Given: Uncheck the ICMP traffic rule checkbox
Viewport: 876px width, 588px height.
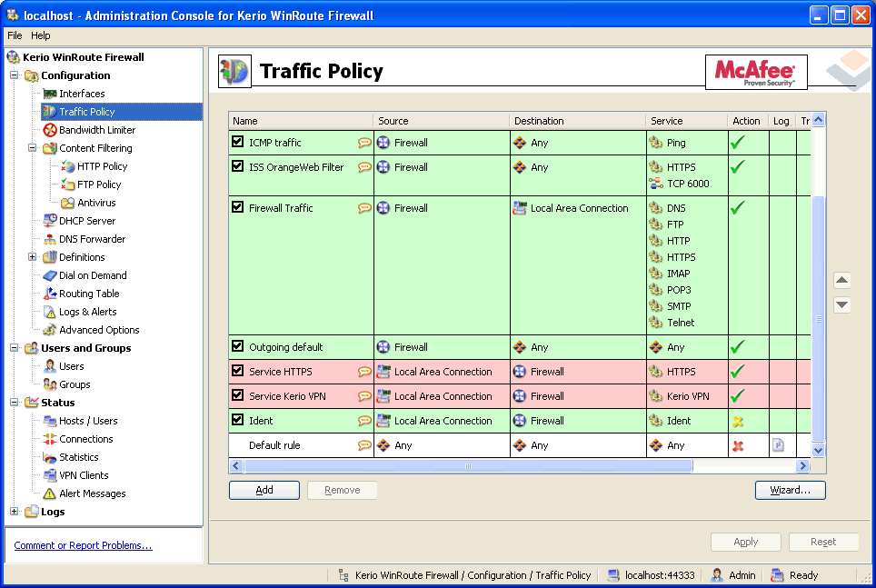Looking at the screenshot, I should click(237, 142).
